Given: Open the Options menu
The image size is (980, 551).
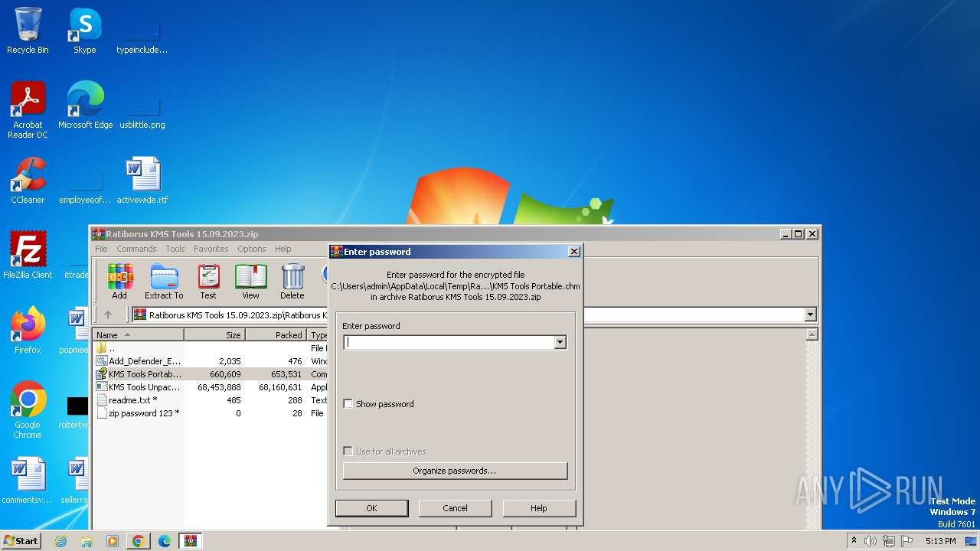Looking at the screenshot, I should (252, 249).
